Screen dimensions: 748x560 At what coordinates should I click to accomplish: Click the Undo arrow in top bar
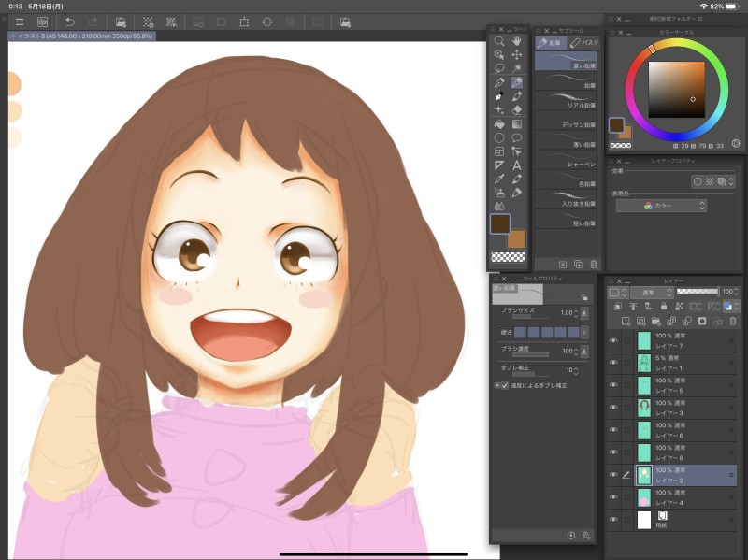[69, 22]
